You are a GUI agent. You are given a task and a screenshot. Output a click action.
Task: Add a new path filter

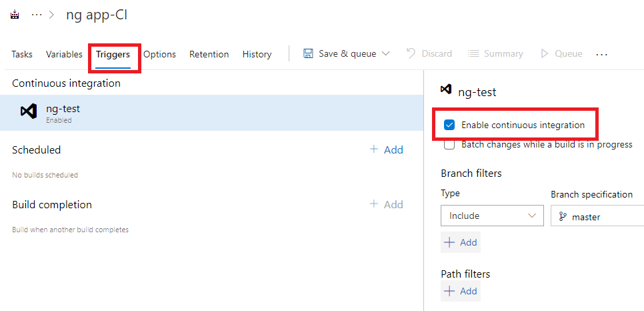click(461, 291)
